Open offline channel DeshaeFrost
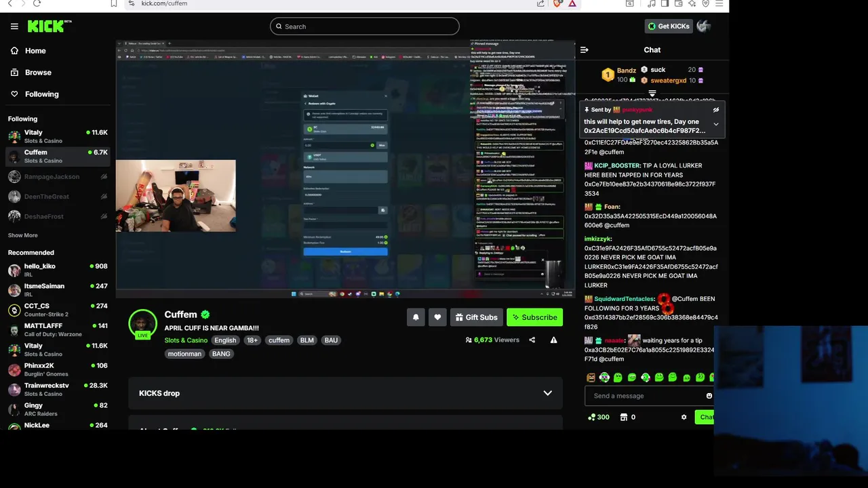This screenshot has height=488, width=868. tap(58, 216)
